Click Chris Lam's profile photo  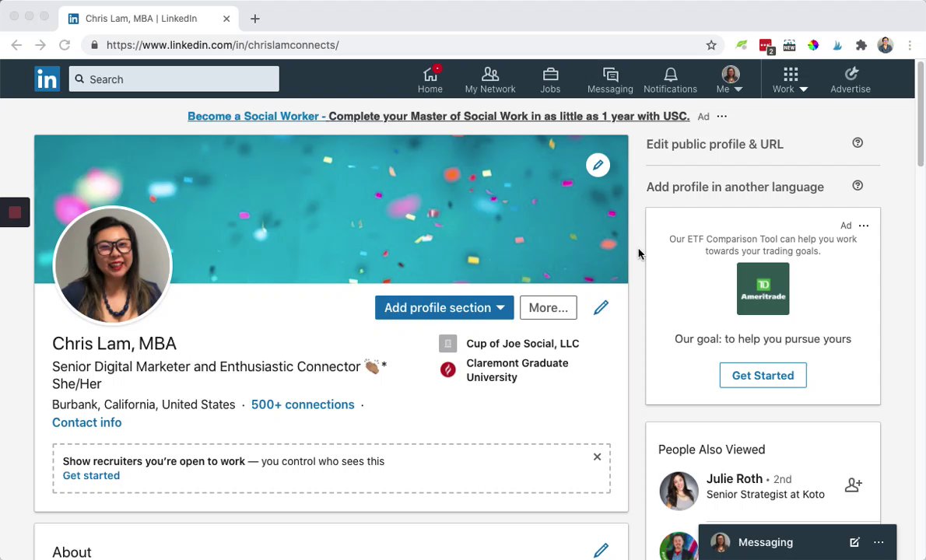(x=112, y=265)
